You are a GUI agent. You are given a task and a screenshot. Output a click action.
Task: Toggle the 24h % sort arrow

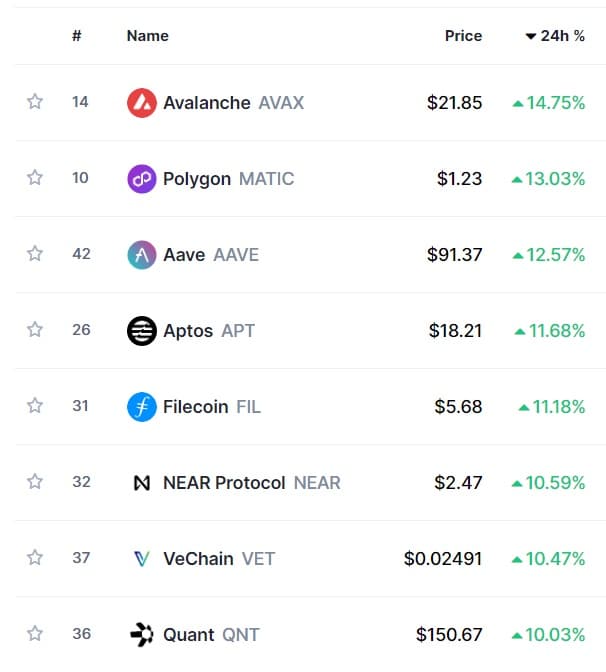click(x=531, y=36)
